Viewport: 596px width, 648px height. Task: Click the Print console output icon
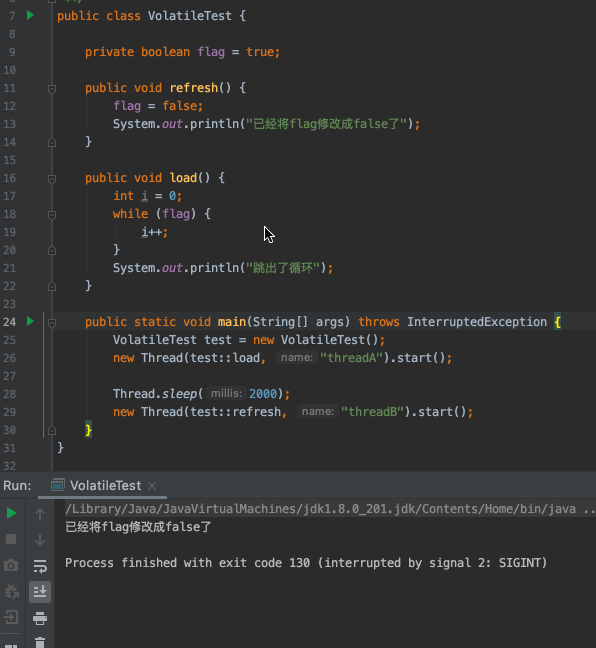coord(40,618)
